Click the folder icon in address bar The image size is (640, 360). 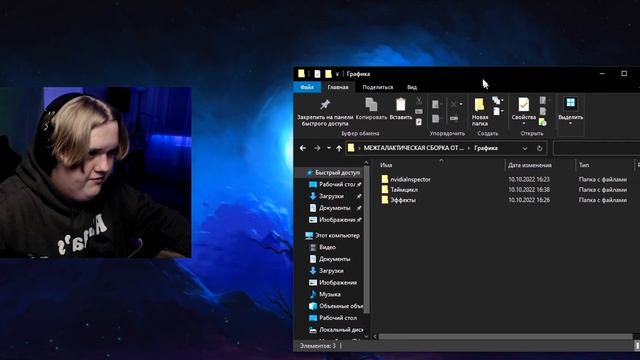(x=351, y=148)
